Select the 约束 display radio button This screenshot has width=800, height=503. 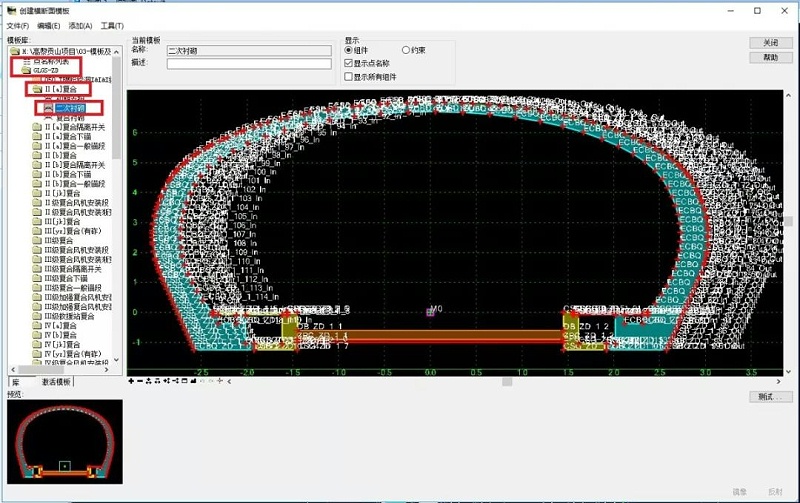406,50
